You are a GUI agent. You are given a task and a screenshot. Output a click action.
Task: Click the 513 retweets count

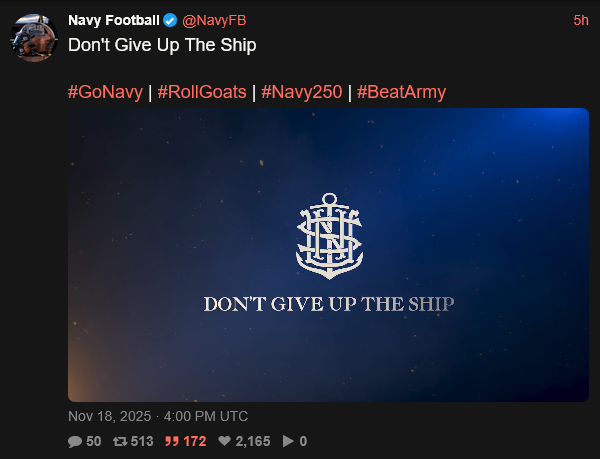142,441
